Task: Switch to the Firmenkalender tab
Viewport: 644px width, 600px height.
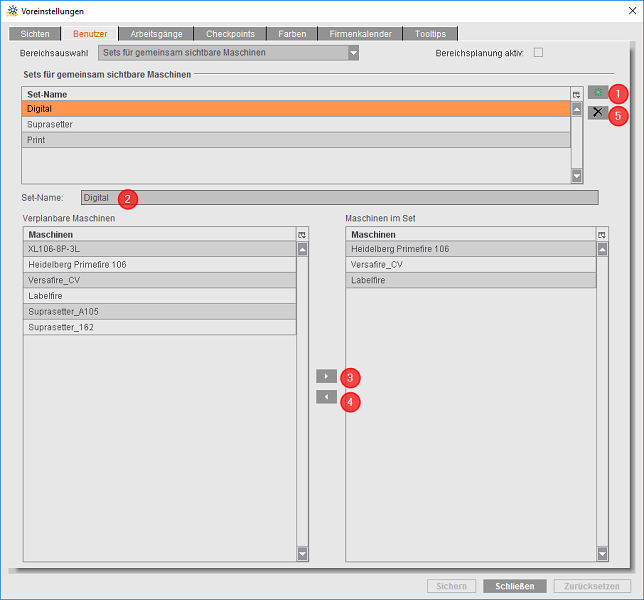Action: [360, 34]
